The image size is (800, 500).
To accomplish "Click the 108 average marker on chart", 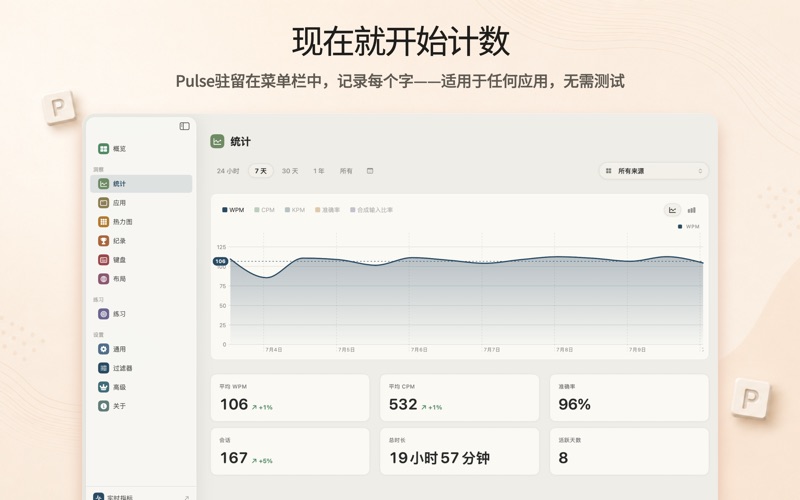I will click(220, 261).
